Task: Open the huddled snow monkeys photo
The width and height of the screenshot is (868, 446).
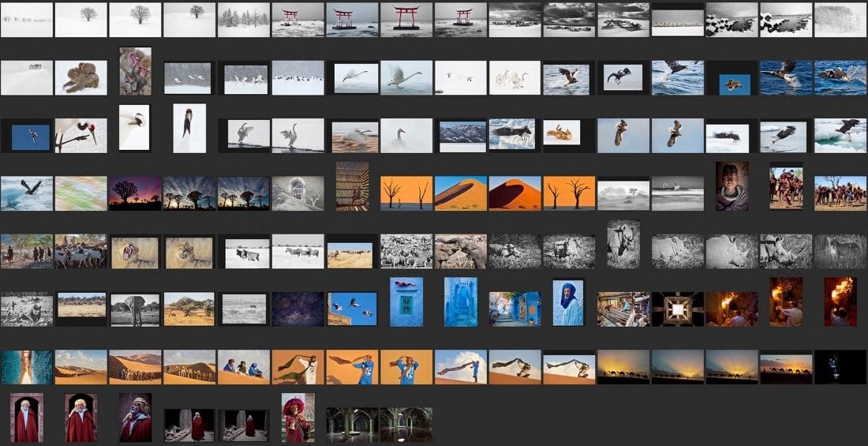Action: point(80,77)
